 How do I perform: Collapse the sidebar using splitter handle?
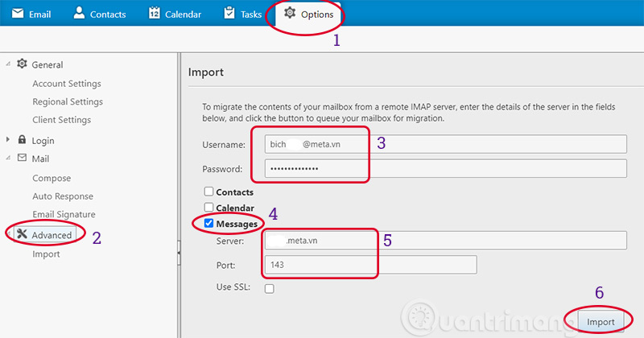click(x=179, y=253)
